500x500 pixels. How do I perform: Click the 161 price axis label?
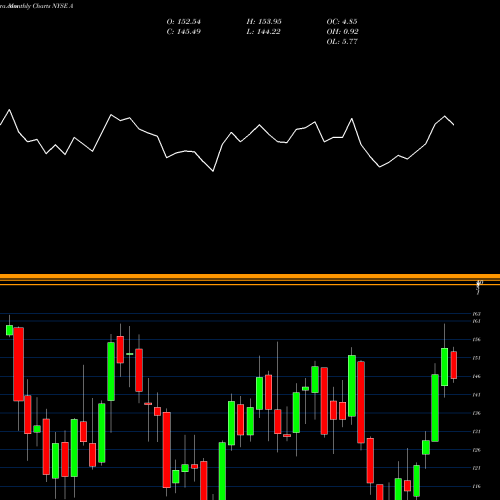477,321
